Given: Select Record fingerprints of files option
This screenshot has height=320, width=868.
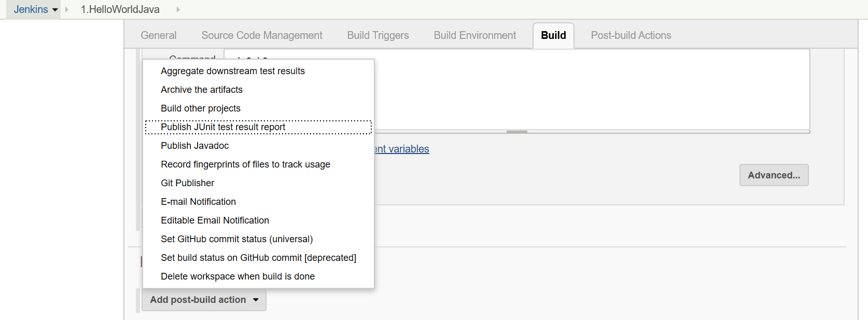Looking at the screenshot, I should [245, 164].
